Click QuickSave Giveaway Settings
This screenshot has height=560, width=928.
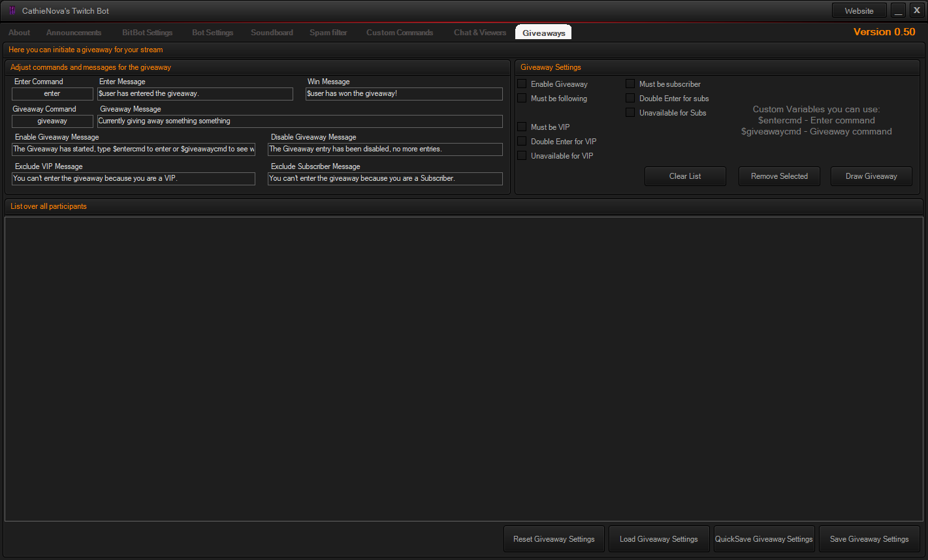pyautogui.click(x=764, y=539)
